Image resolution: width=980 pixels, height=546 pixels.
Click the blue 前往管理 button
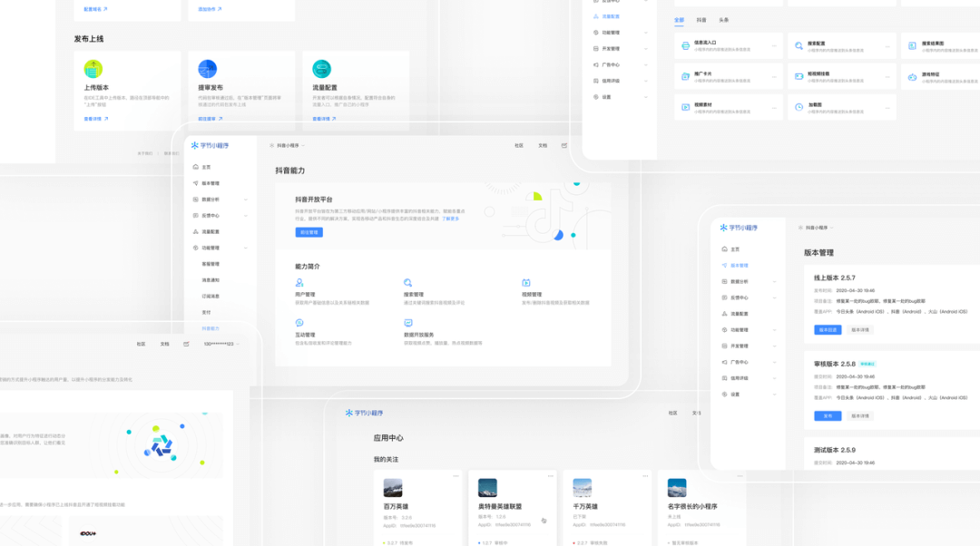pos(309,232)
